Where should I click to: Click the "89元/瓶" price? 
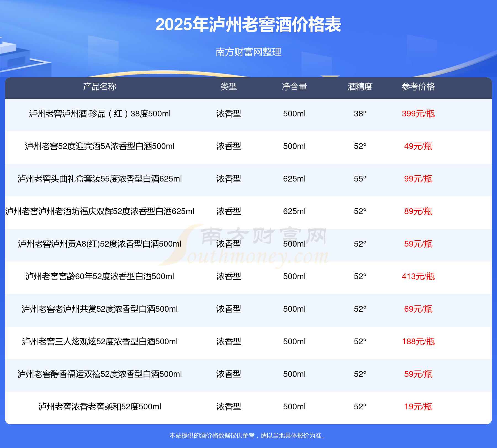coord(418,211)
